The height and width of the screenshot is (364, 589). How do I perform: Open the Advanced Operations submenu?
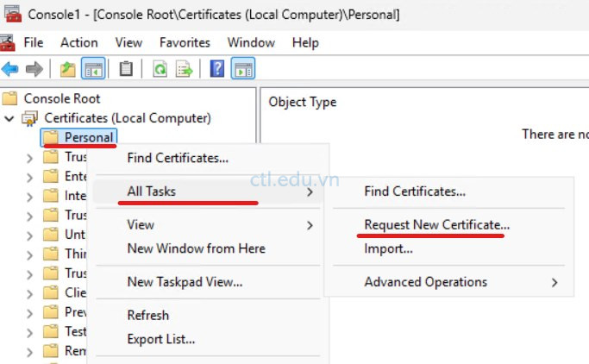point(449,282)
